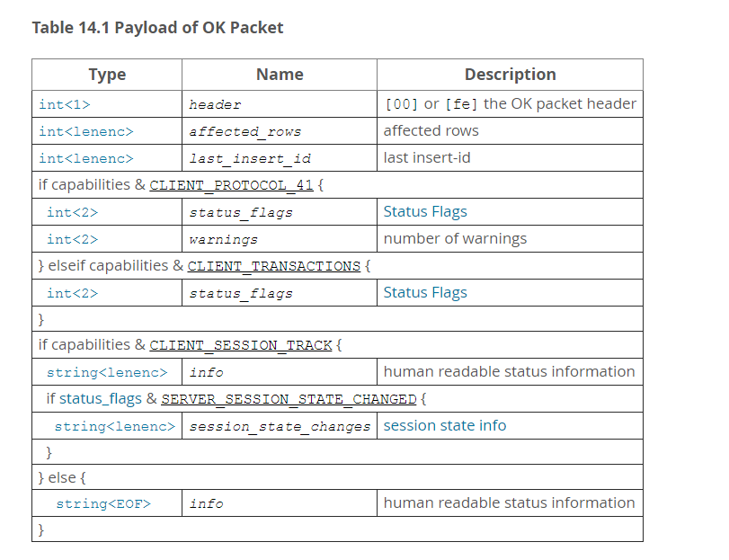Image resolution: width=729 pixels, height=560 pixels.
Task: Click the Table 14.1 Payload of OK Packet title
Action: (x=157, y=28)
